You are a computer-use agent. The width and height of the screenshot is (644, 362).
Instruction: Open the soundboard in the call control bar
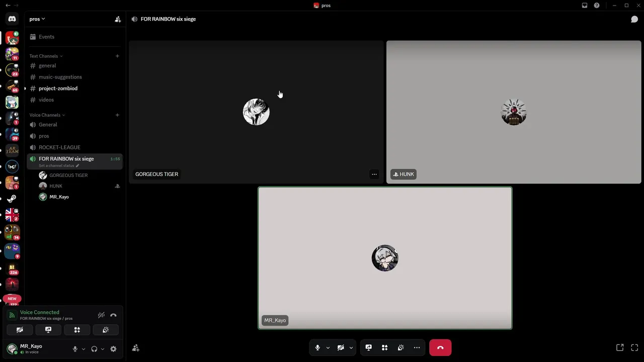click(400, 347)
